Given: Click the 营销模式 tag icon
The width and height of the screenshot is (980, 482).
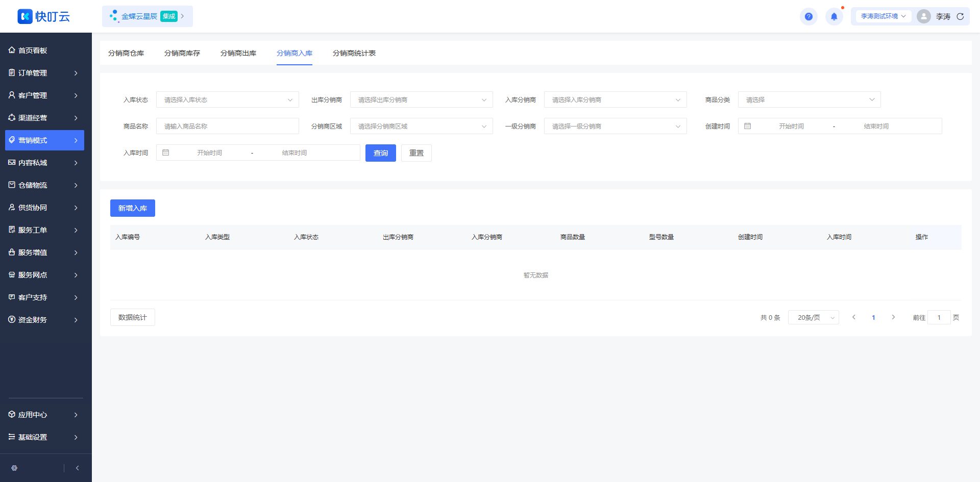Looking at the screenshot, I should click(x=12, y=140).
